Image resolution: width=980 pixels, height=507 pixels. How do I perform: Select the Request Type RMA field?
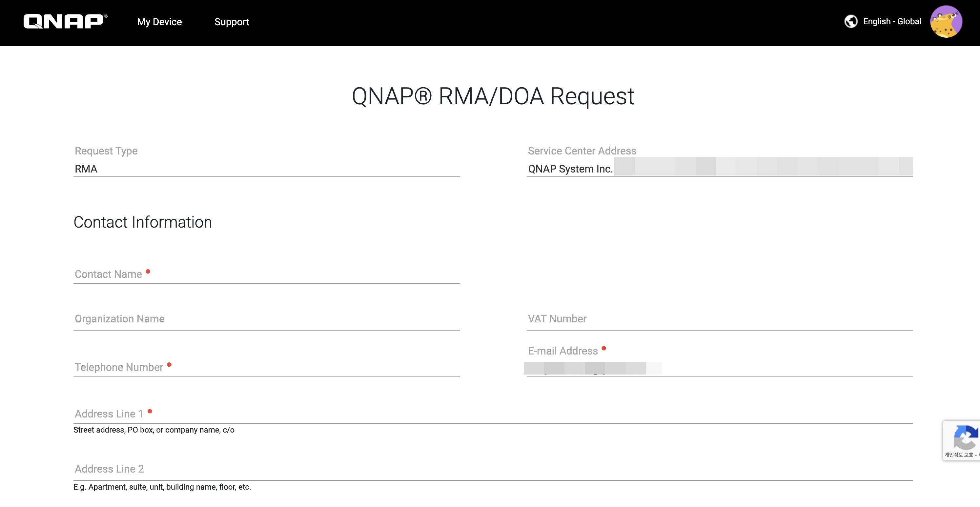[266, 169]
